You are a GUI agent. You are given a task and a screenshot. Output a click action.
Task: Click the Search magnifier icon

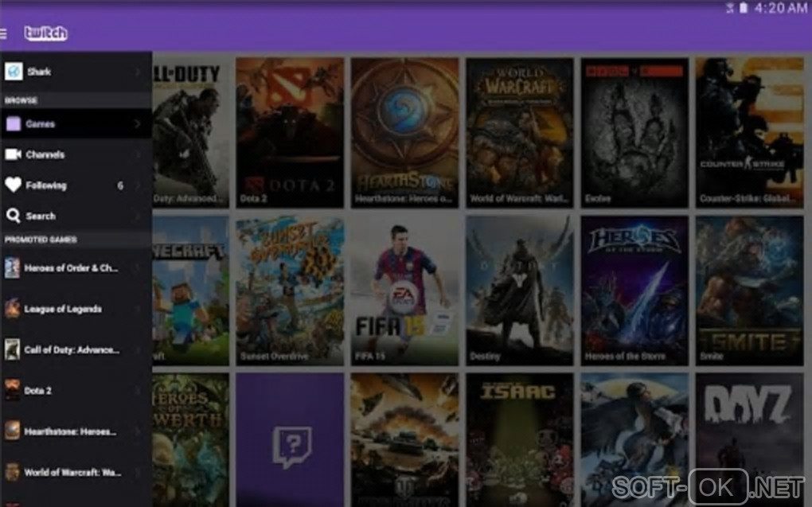pos(13,216)
